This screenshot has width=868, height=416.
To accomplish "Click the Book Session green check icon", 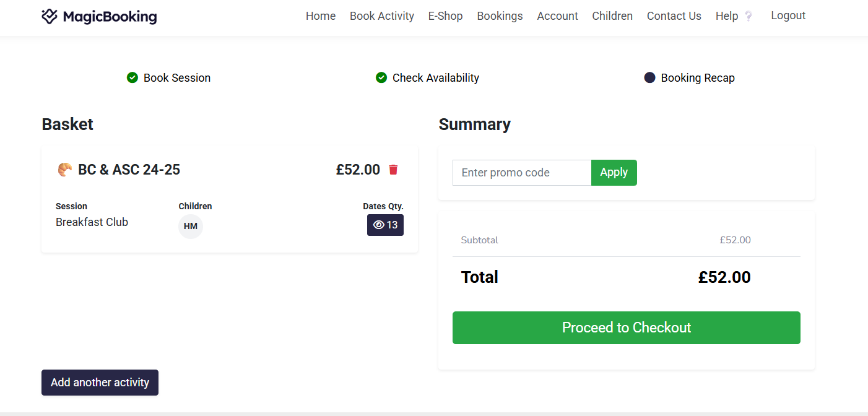I will point(132,77).
